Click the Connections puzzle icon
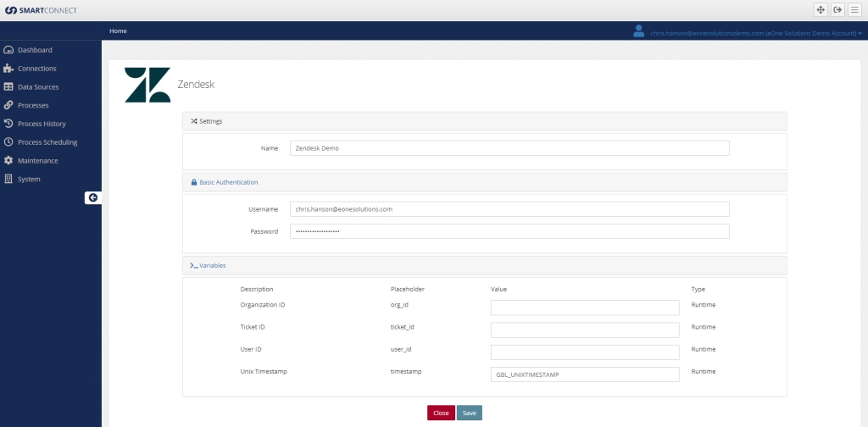 click(8, 69)
